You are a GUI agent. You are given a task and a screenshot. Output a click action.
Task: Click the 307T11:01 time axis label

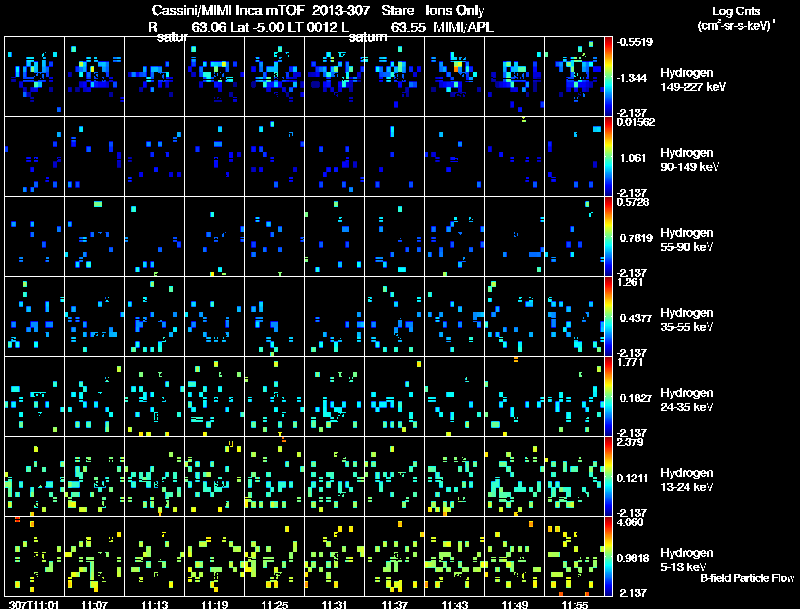pyautogui.click(x=34, y=604)
